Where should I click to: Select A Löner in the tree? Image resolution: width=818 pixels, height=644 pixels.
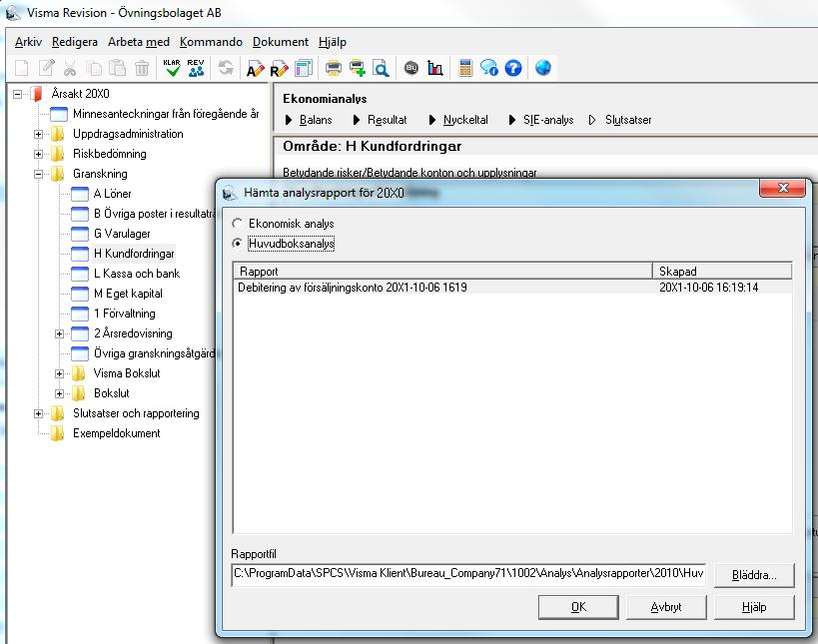(112, 194)
